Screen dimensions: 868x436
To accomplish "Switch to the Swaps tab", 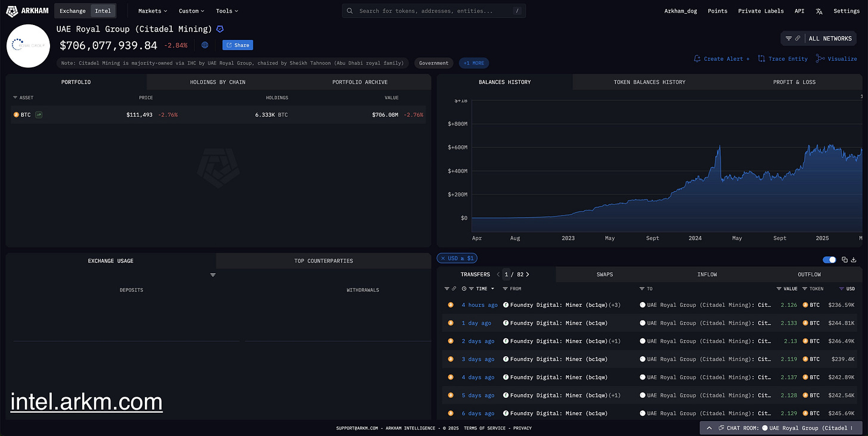I will pyautogui.click(x=604, y=275).
